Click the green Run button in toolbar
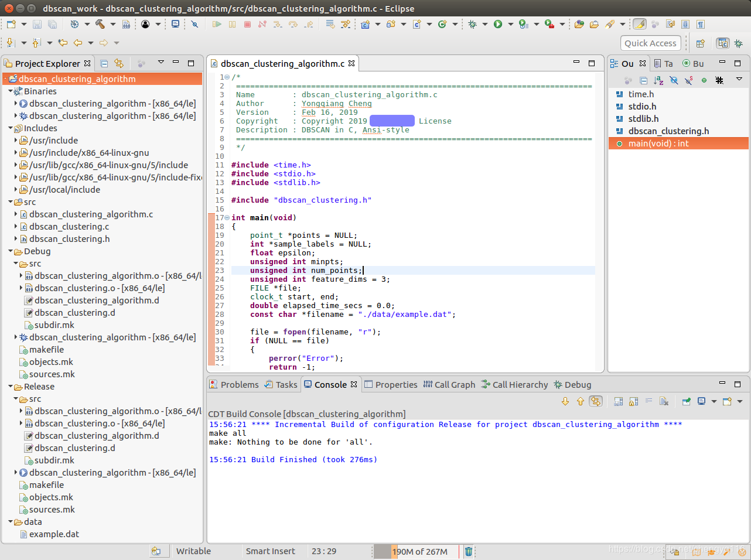 point(498,24)
